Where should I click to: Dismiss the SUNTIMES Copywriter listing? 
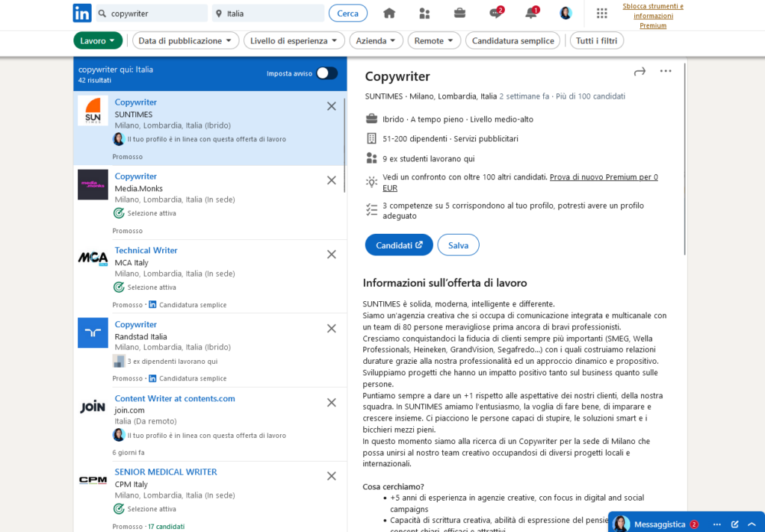tap(331, 106)
